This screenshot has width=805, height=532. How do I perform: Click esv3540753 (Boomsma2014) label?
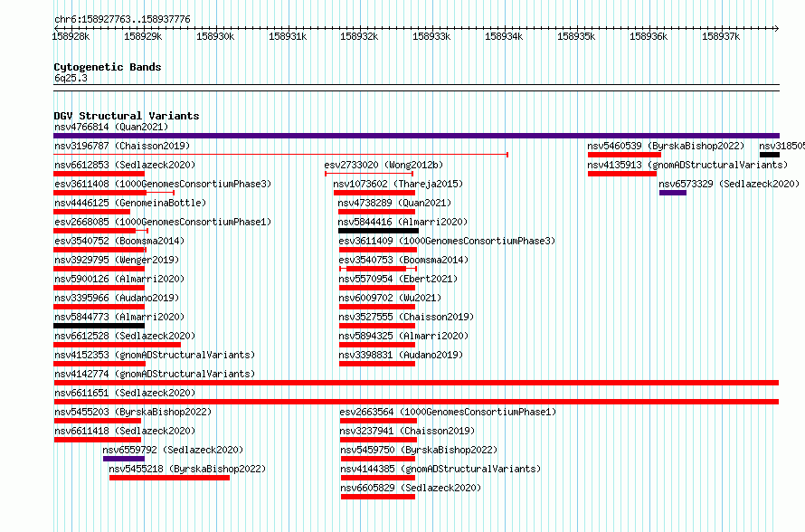click(x=404, y=260)
